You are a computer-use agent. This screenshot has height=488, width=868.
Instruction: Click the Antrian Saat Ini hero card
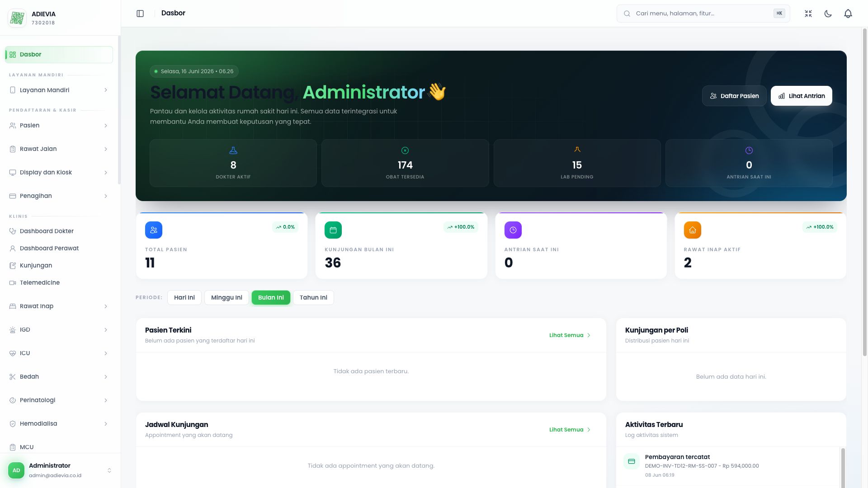[x=749, y=163]
